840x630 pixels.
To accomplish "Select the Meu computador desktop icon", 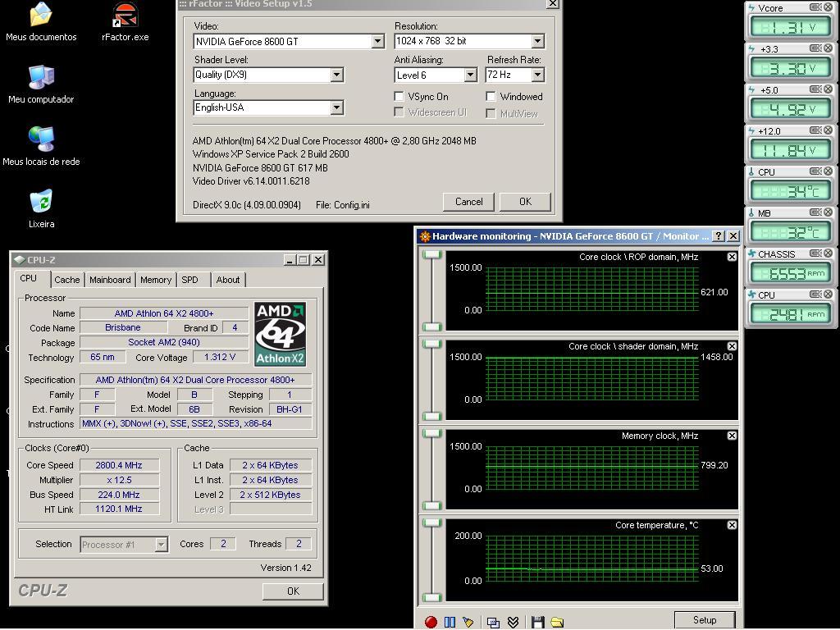I will (x=41, y=84).
